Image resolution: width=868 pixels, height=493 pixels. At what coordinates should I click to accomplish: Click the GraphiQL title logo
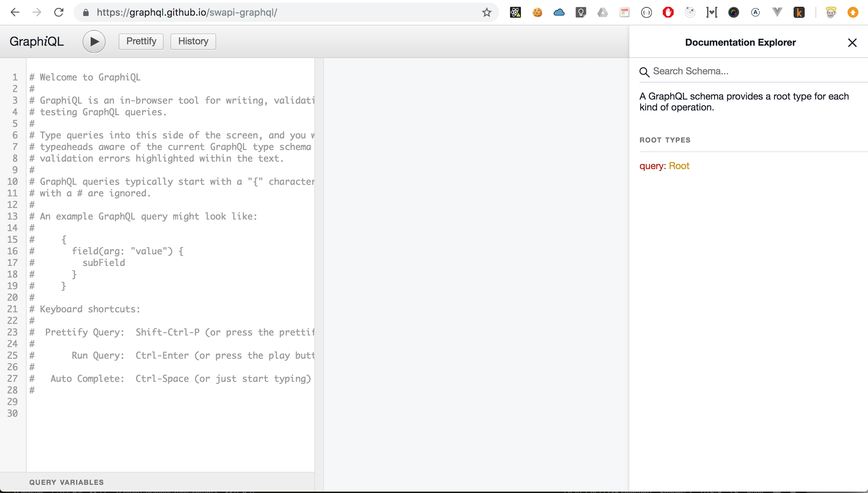tap(36, 41)
